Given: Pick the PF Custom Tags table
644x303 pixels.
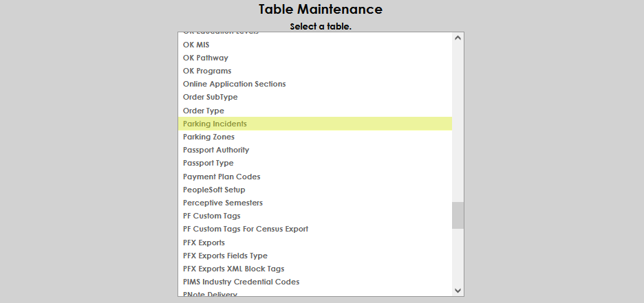Looking at the screenshot, I should point(211,216).
